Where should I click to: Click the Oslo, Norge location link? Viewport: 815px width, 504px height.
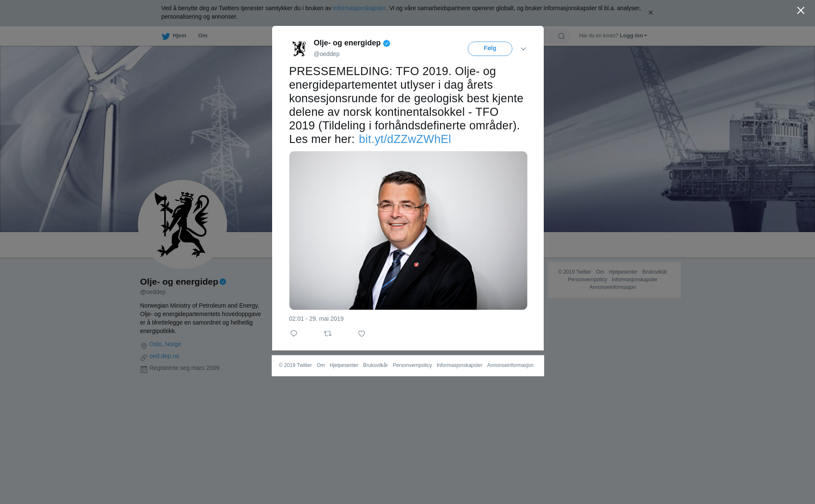[165, 344]
